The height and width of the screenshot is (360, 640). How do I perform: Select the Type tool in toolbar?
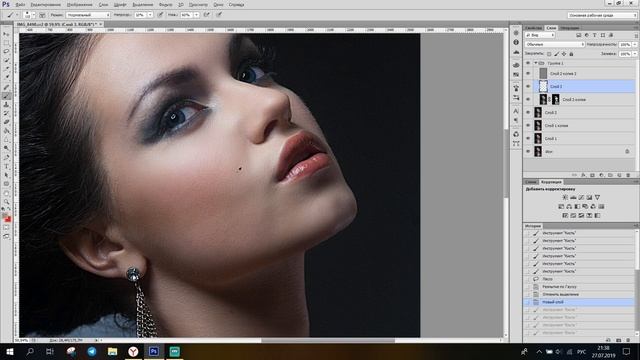[x=6, y=167]
